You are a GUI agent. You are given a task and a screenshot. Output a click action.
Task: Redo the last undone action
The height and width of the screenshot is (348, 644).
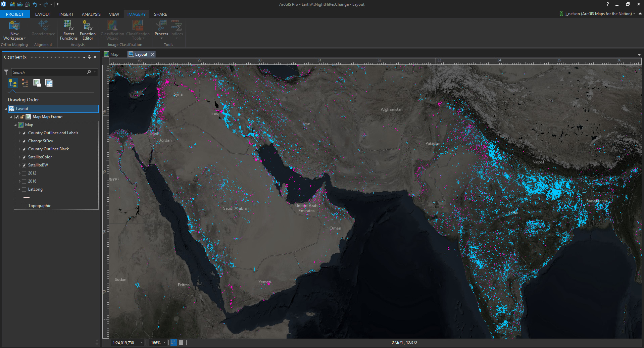pos(46,4)
